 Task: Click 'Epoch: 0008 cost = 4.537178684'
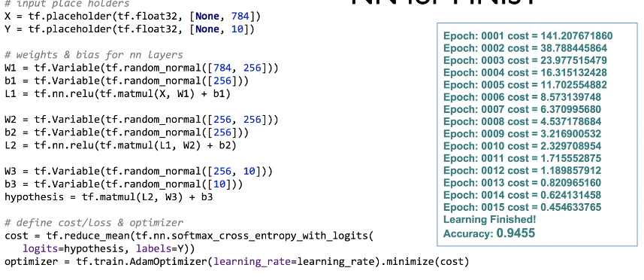pyautogui.click(x=522, y=122)
